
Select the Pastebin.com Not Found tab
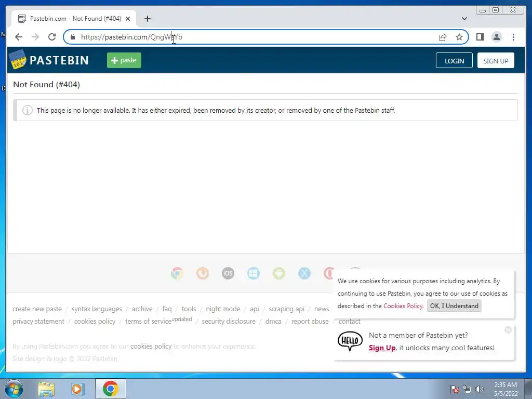tap(74, 19)
